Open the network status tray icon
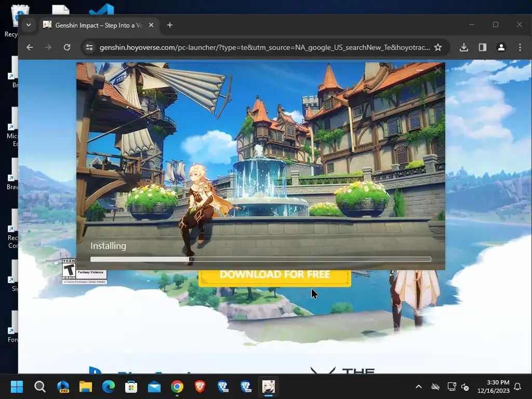This screenshot has width=532, height=399. coord(451,387)
